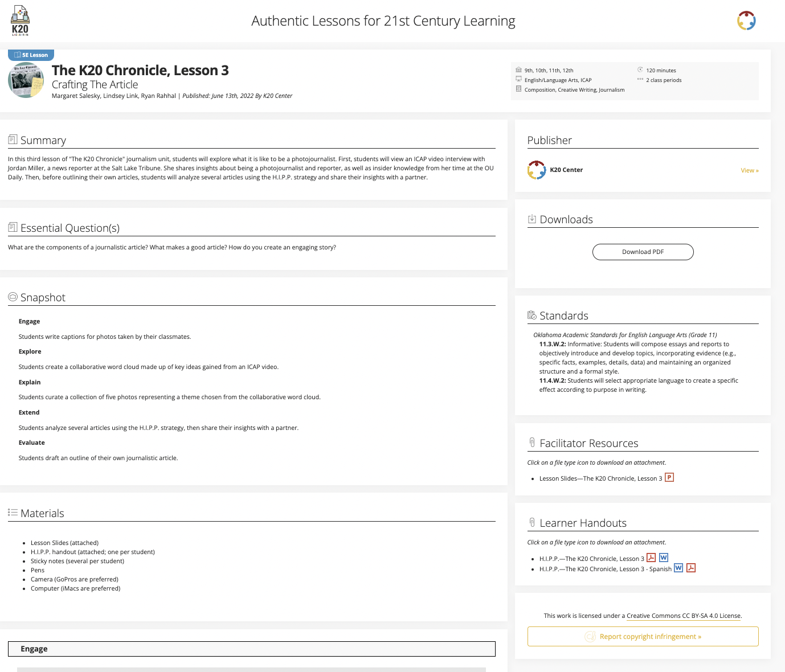Viewport: 785px width, 672px height.
Task: Click the circular K20 emblem top right
Action: pos(746,21)
